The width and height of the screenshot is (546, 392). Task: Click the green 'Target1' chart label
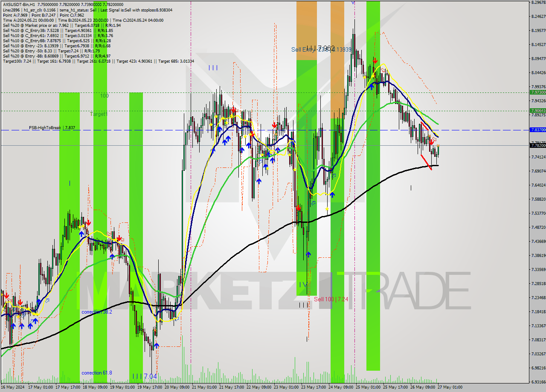(99, 114)
